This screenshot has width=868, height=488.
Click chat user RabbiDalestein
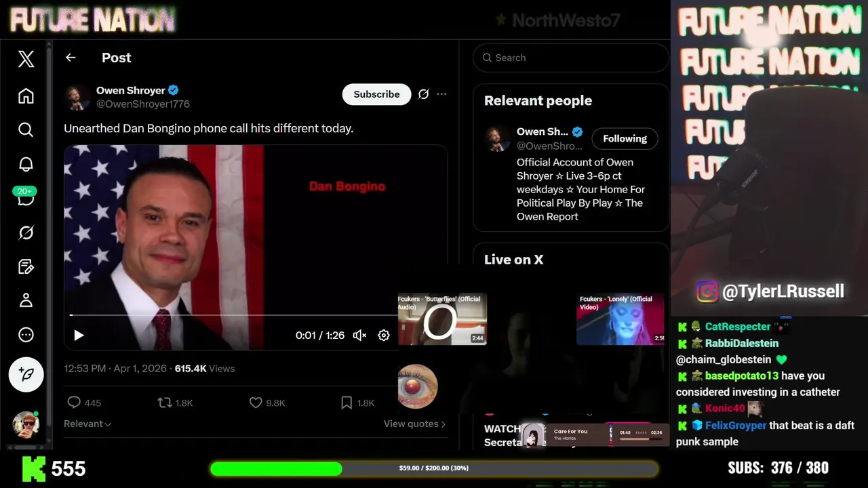coord(741,343)
